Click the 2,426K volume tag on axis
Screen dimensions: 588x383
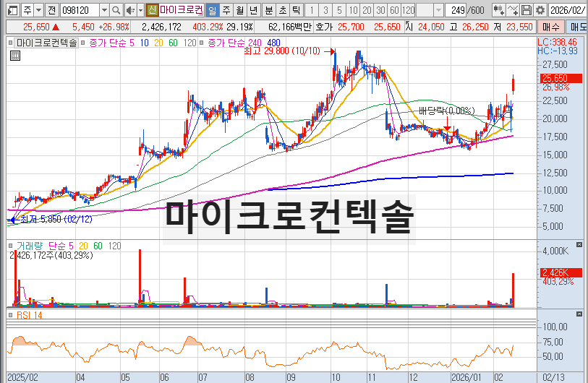tap(561, 272)
